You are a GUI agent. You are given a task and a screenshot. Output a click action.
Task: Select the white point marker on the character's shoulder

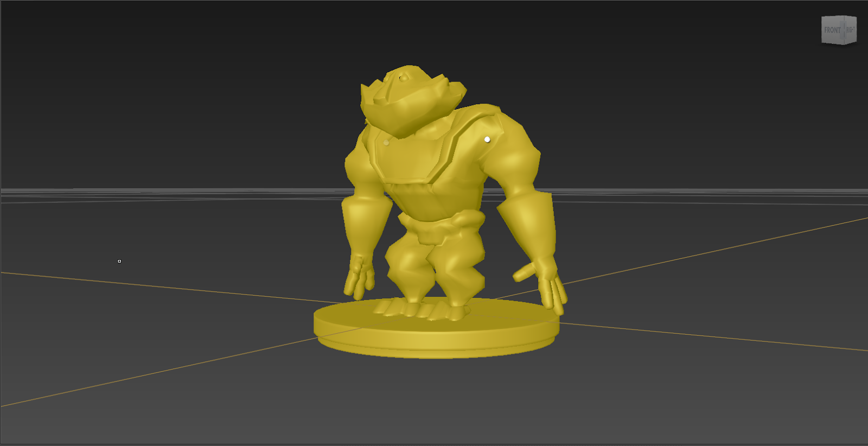pyautogui.click(x=487, y=139)
